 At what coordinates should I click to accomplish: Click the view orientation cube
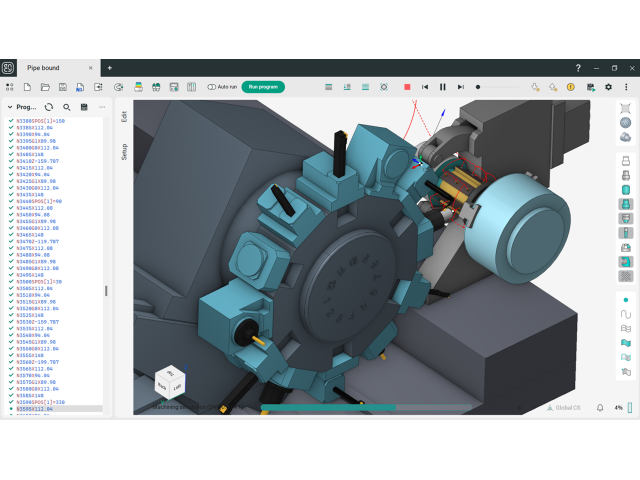(169, 380)
